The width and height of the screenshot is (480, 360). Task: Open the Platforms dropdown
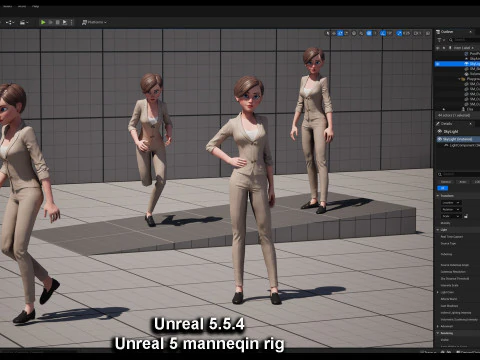pyautogui.click(x=94, y=22)
